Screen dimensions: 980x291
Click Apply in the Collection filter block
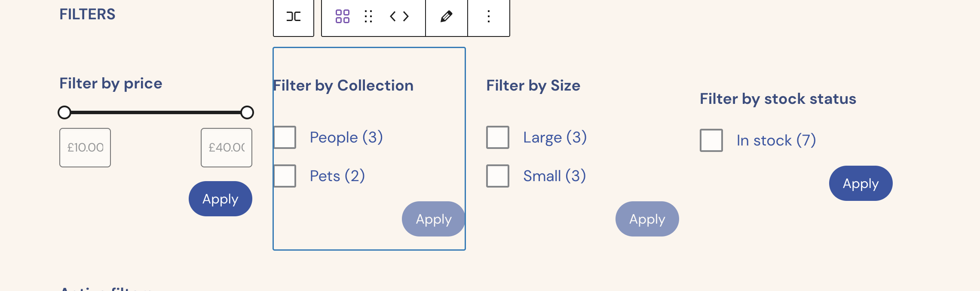pos(433,219)
